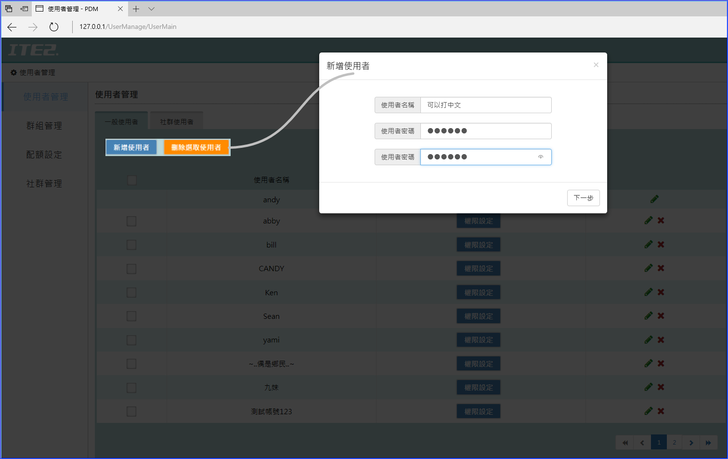
Task: Click the red delete X for CANDY
Action: [x=661, y=268]
